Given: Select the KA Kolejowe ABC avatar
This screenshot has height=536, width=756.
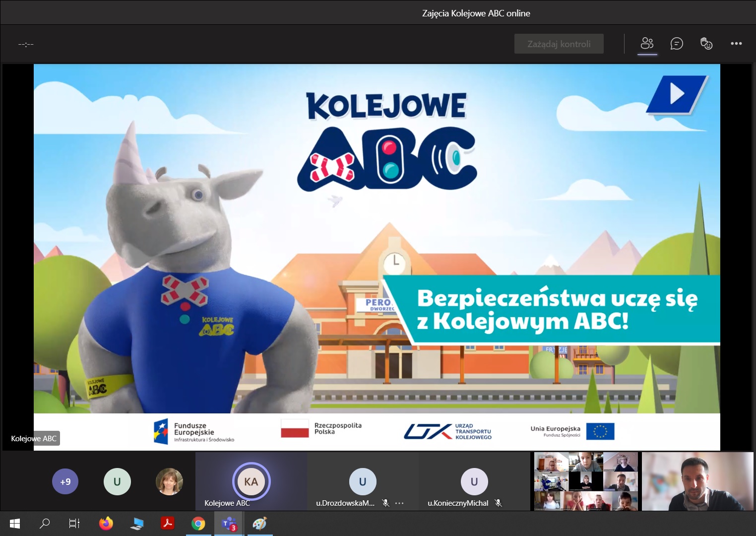Looking at the screenshot, I should (251, 481).
